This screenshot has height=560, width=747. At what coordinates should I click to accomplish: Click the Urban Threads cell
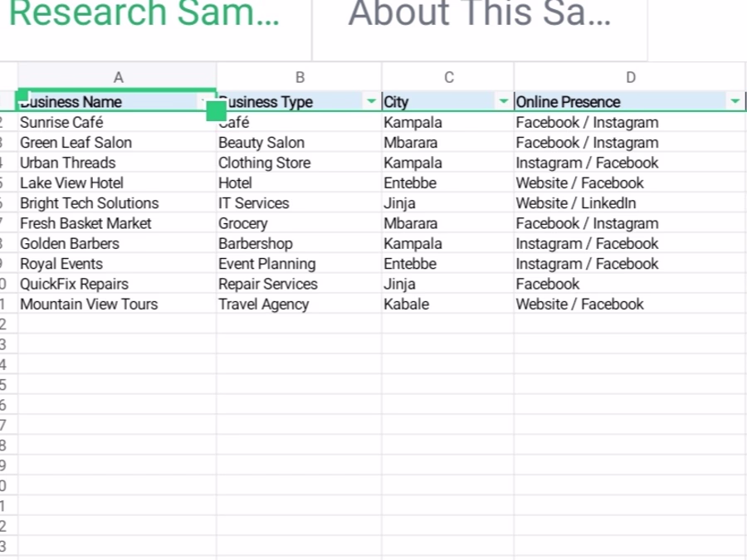pyautogui.click(x=117, y=163)
